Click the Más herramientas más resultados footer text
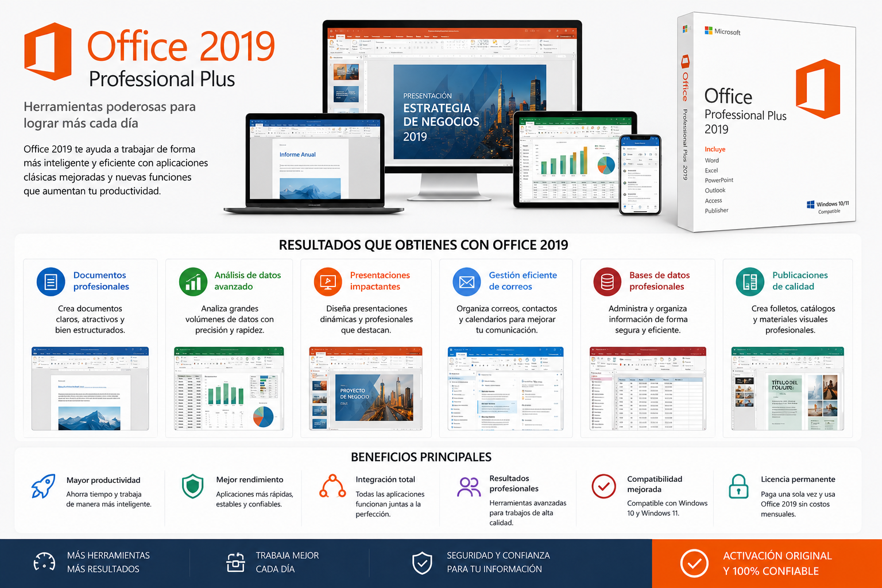The width and height of the screenshot is (882, 588). tap(108, 562)
